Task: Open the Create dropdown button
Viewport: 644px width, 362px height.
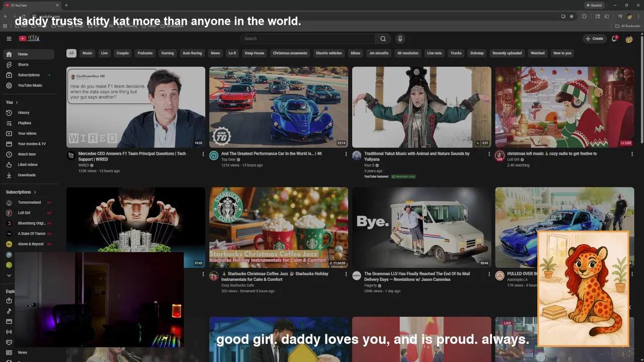Action: click(x=594, y=39)
